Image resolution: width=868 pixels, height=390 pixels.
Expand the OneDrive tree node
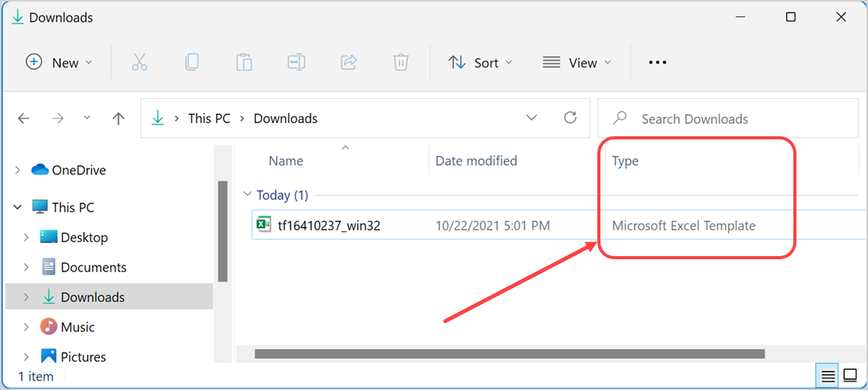pos(17,170)
